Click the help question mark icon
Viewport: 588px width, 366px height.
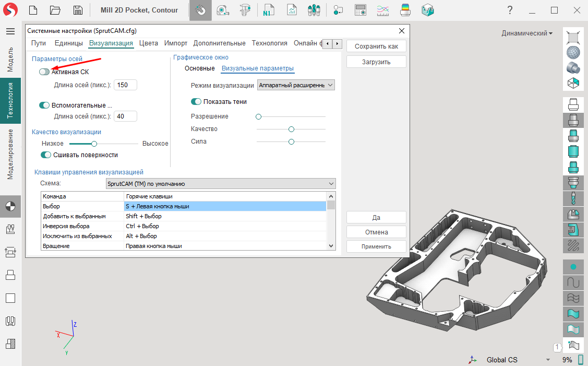(509, 10)
